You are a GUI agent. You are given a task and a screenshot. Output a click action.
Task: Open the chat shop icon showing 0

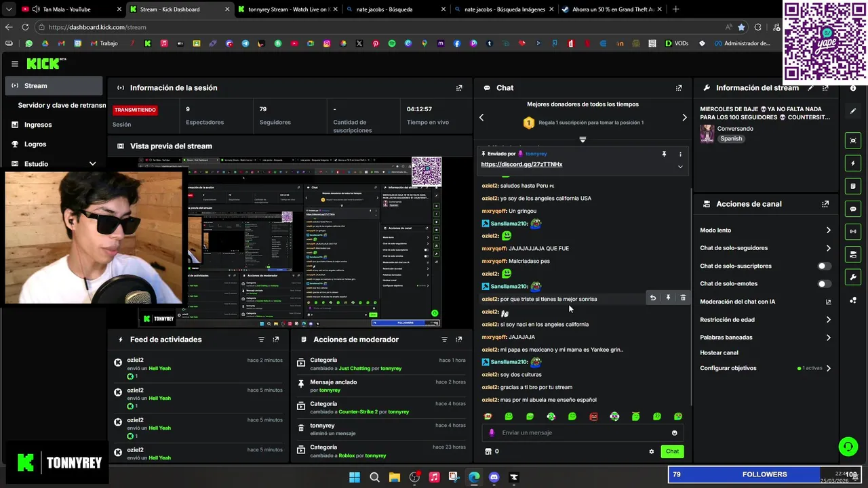point(492,451)
